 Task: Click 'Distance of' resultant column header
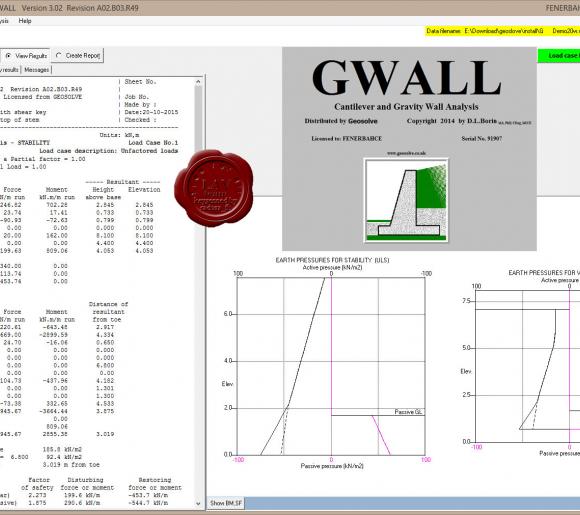click(108, 304)
